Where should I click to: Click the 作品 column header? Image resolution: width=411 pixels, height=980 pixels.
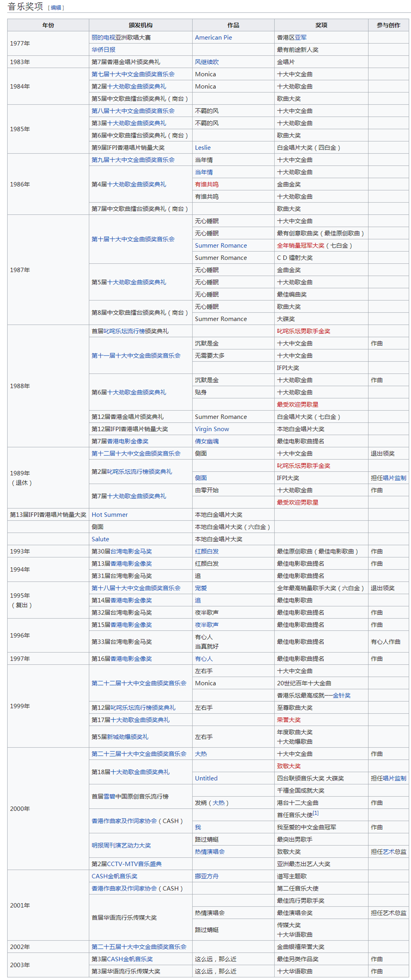[x=233, y=25]
